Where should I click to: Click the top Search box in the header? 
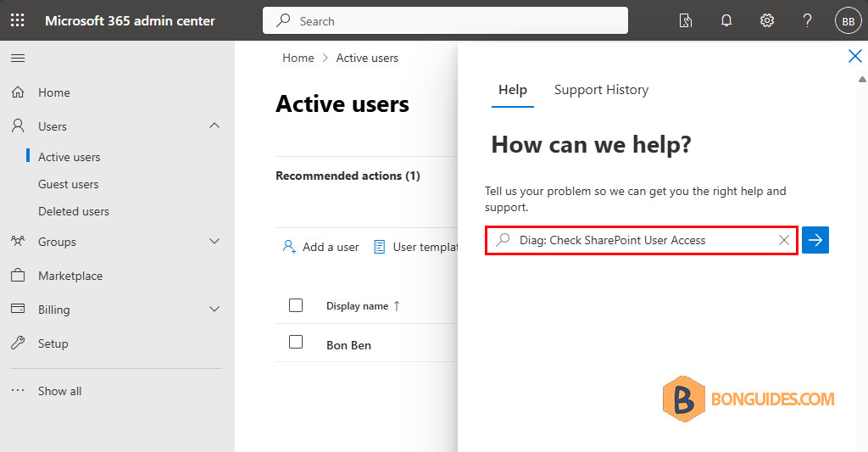(x=445, y=20)
